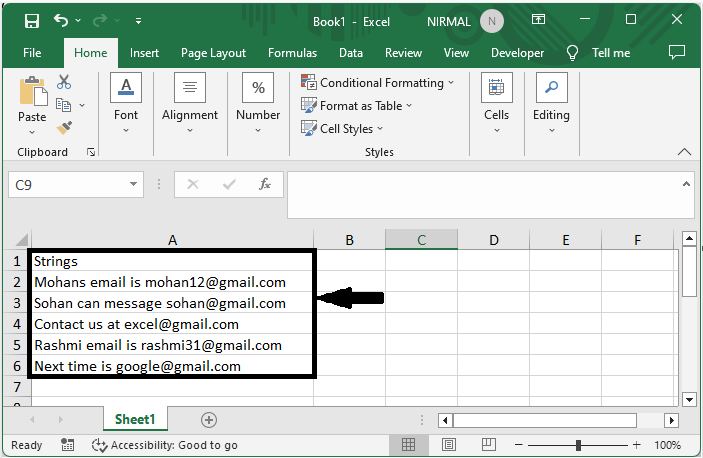Image resolution: width=703 pixels, height=458 pixels.
Task: Open the Developer tab
Action: pyautogui.click(x=517, y=53)
